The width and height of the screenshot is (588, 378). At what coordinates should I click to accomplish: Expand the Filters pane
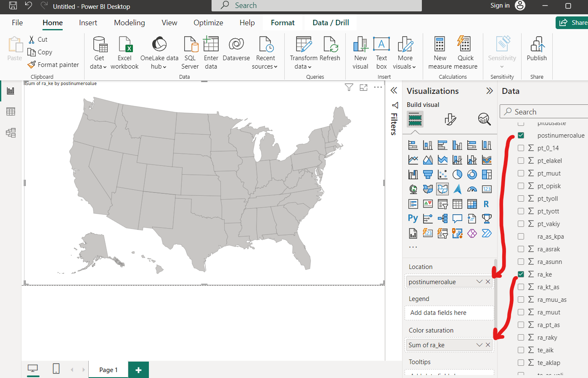click(x=394, y=91)
